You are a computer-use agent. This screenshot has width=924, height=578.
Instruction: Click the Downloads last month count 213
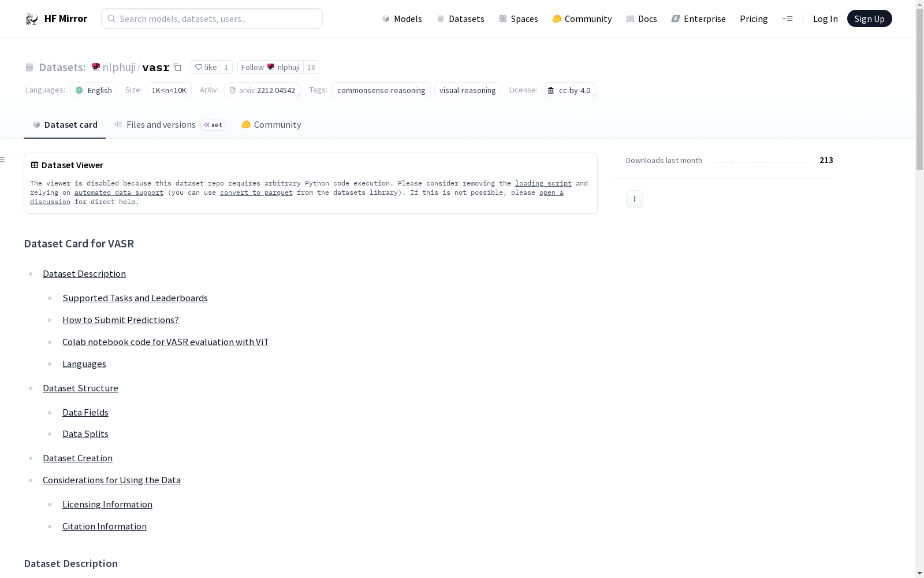click(826, 160)
